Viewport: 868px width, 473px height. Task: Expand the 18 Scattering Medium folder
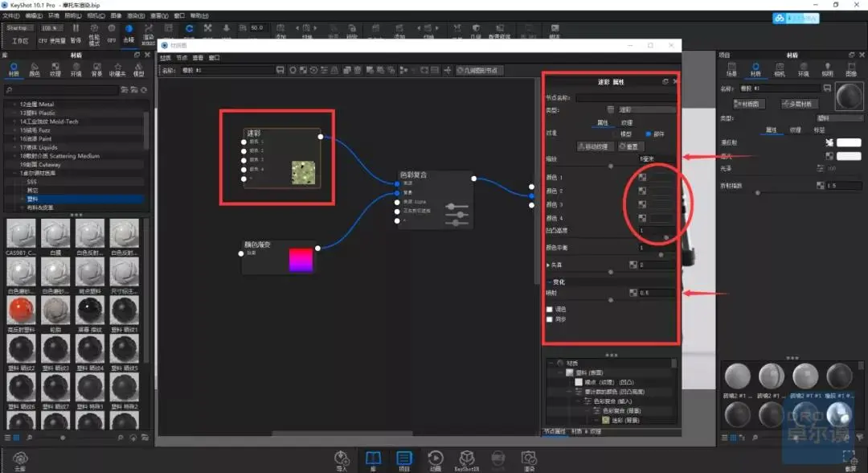[x=15, y=156]
